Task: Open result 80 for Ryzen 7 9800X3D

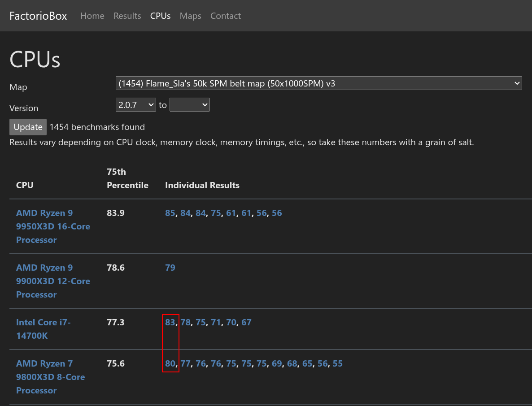Action: tap(170, 363)
